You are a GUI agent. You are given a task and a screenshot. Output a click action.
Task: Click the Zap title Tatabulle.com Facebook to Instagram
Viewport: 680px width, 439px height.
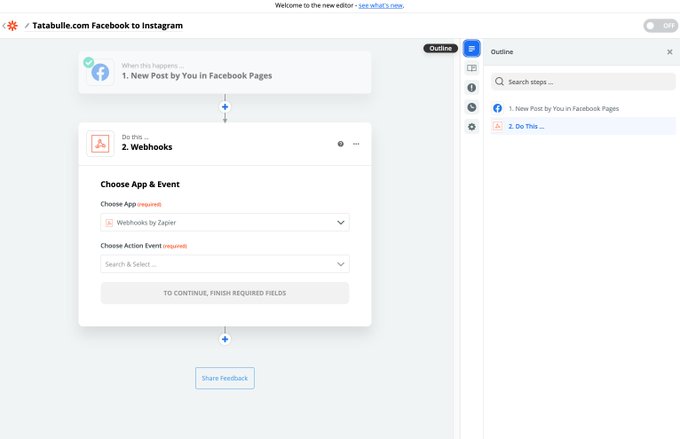pyautogui.click(x=108, y=26)
